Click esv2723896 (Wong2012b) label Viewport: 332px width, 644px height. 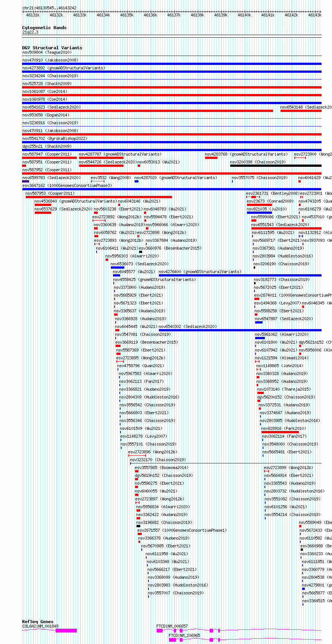coord(153,452)
